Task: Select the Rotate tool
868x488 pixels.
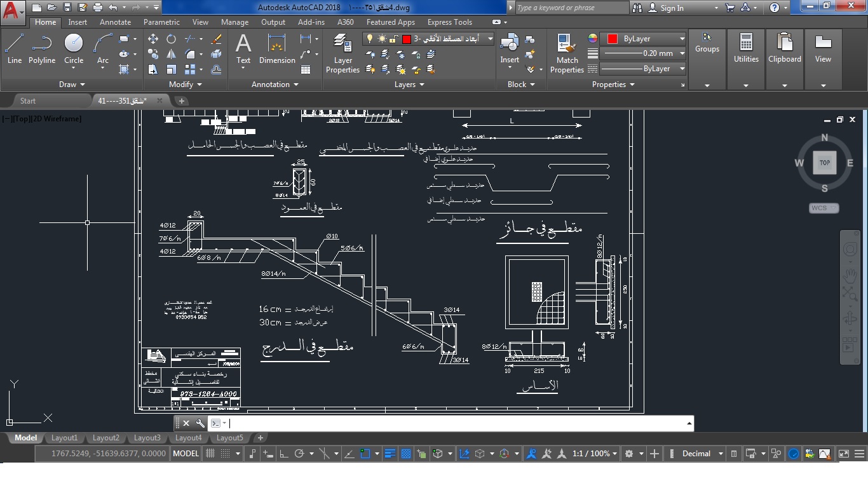Action: pos(172,39)
